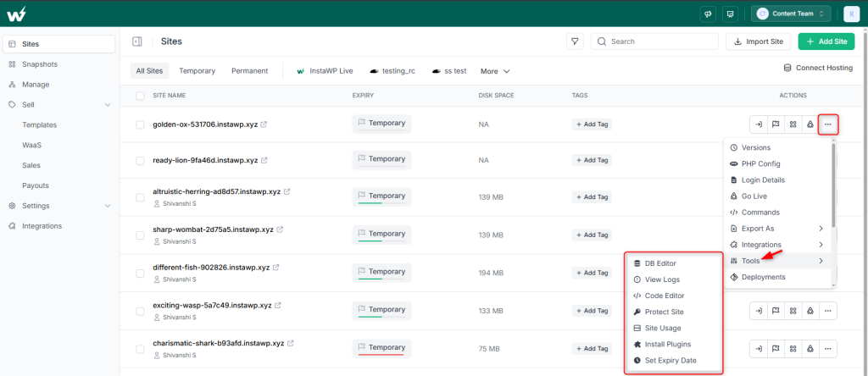Image resolution: width=868 pixels, height=376 pixels.
Task: Click Temporary expiry badge for charismatic-shark
Action: (x=382, y=348)
